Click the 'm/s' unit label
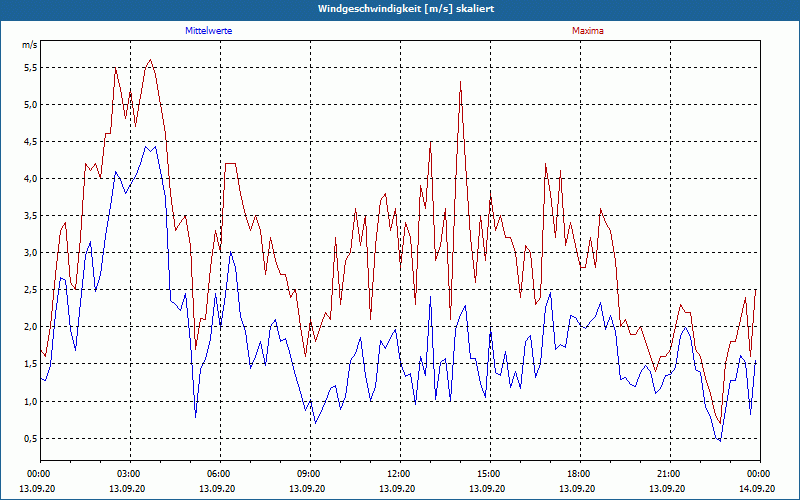This screenshot has height=500, width=800. pos(30,45)
